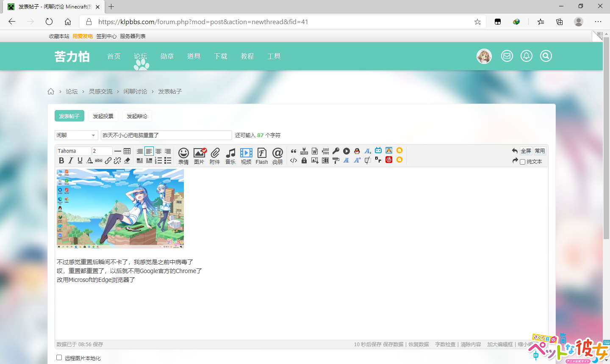The width and height of the screenshot is (610, 364).
Task: Apply italic formatting
Action: (x=71, y=160)
